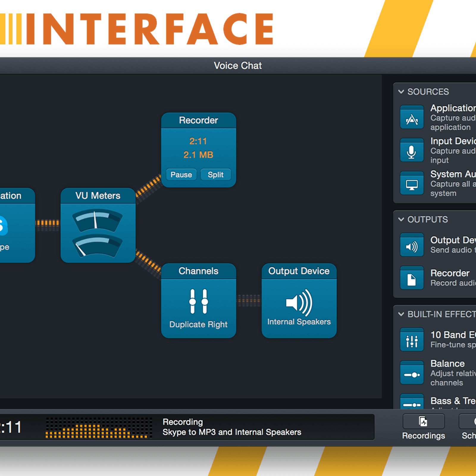Click the 'Skype to MP3 and Internal Speakers' status
This screenshot has width=476, height=476.
[232, 432]
